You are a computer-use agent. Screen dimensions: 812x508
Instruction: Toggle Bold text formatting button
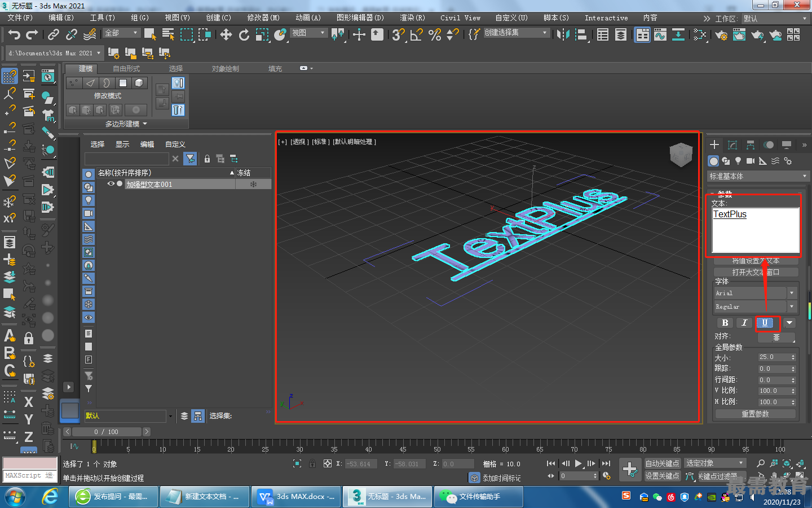(725, 323)
